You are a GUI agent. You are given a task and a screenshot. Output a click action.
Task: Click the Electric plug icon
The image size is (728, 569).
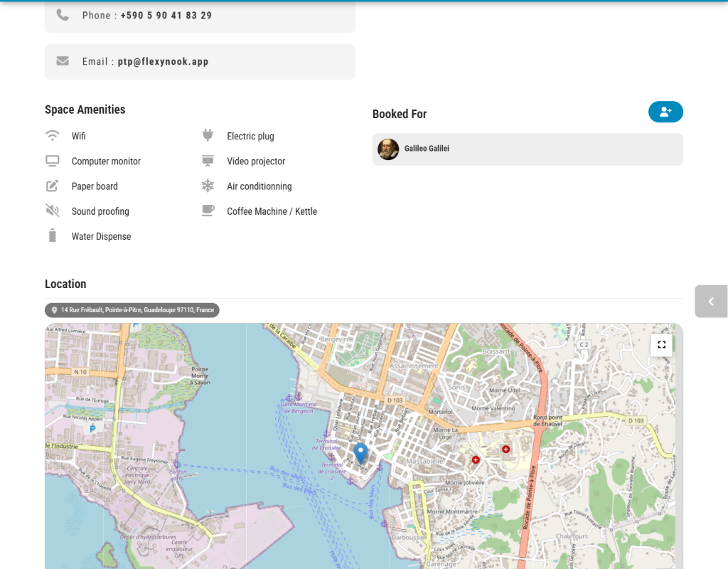[x=208, y=135]
